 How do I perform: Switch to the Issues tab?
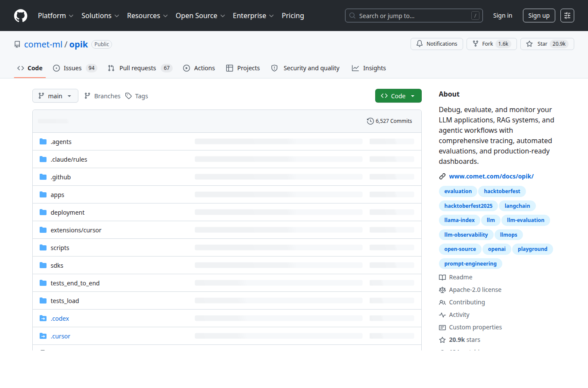pos(75,68)
